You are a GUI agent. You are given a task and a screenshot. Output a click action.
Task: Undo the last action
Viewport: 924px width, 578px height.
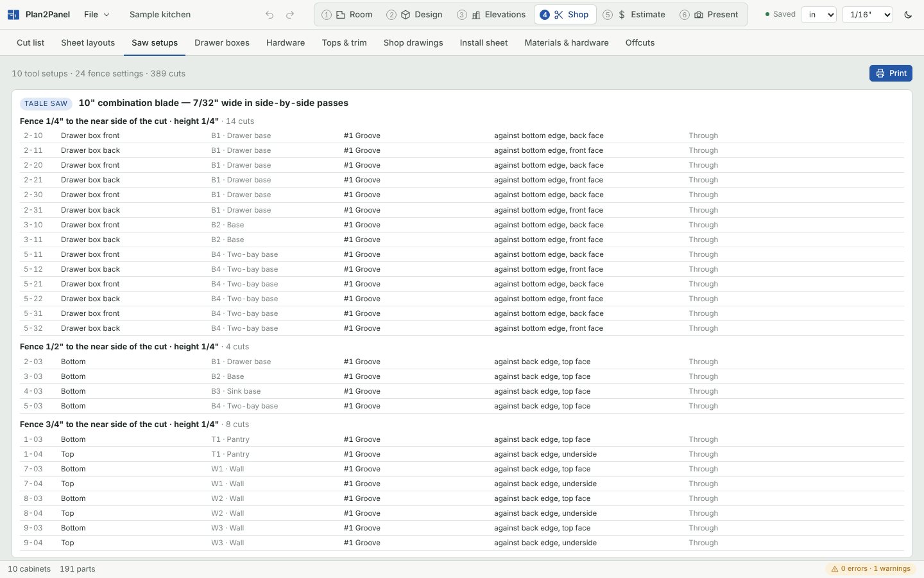269,15
